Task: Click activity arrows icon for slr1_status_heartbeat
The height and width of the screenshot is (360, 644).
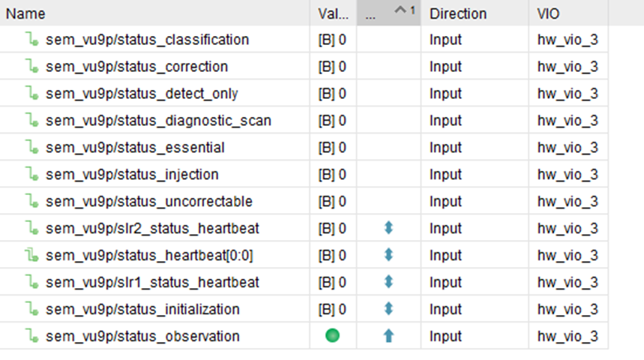Action: 388,282
